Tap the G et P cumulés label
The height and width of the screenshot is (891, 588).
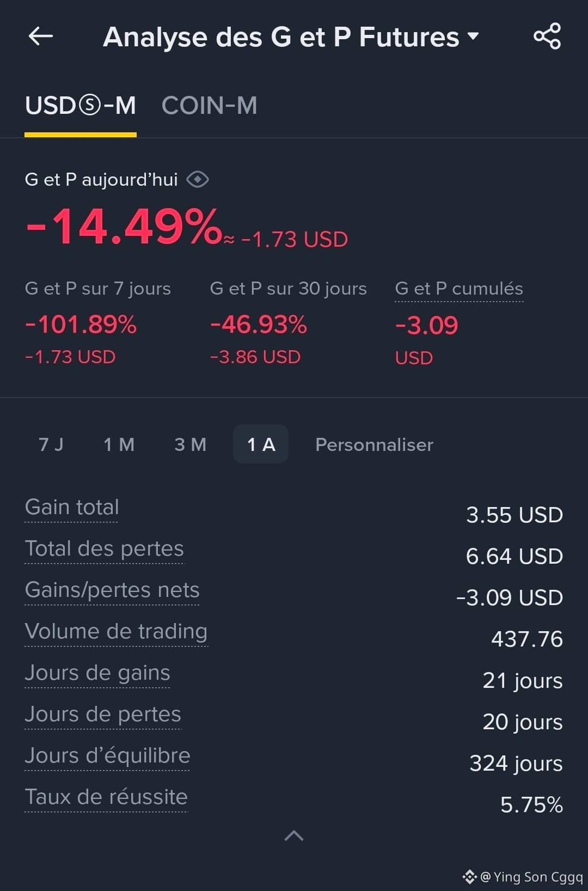coord(459,289)
